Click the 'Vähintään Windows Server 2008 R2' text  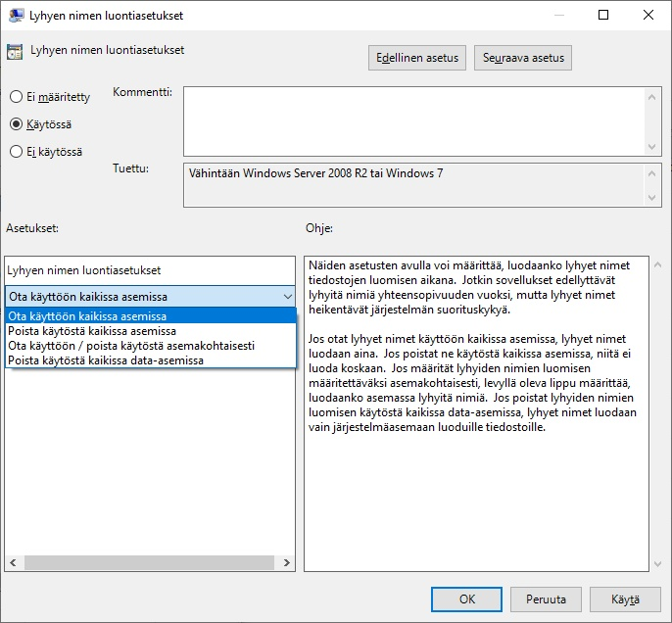(315, 173)
